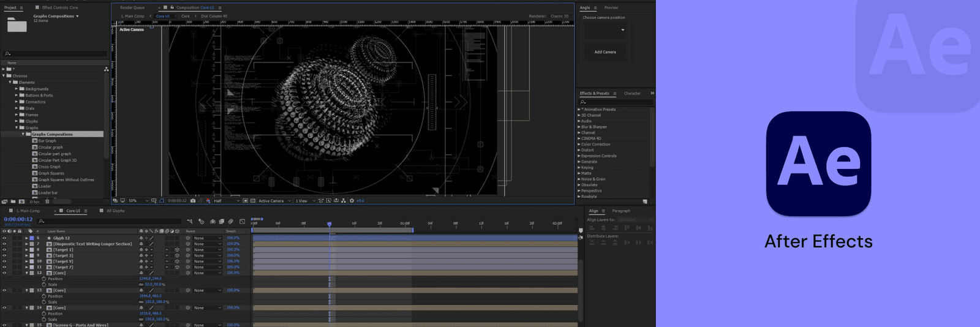Screen dimensions: 980x327
Task: Click the graph editor icon in timeline
Action: [x=243, y=221]
